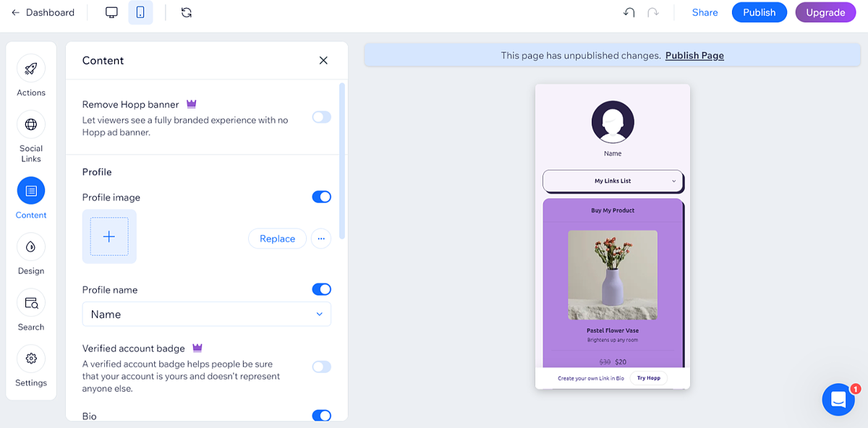Click Pastel Flower Vase title
Viewport: 868px width, 428px height.
tap(613, 330)
